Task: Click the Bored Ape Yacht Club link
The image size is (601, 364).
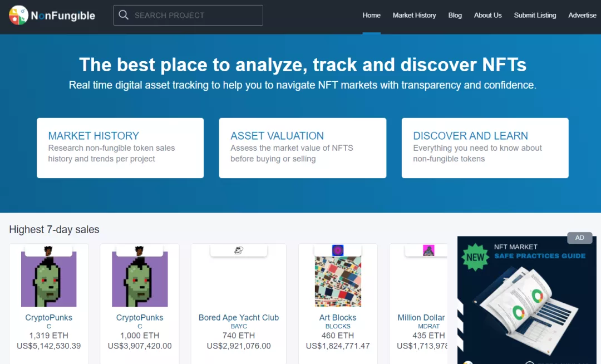Action: point(239,317)
